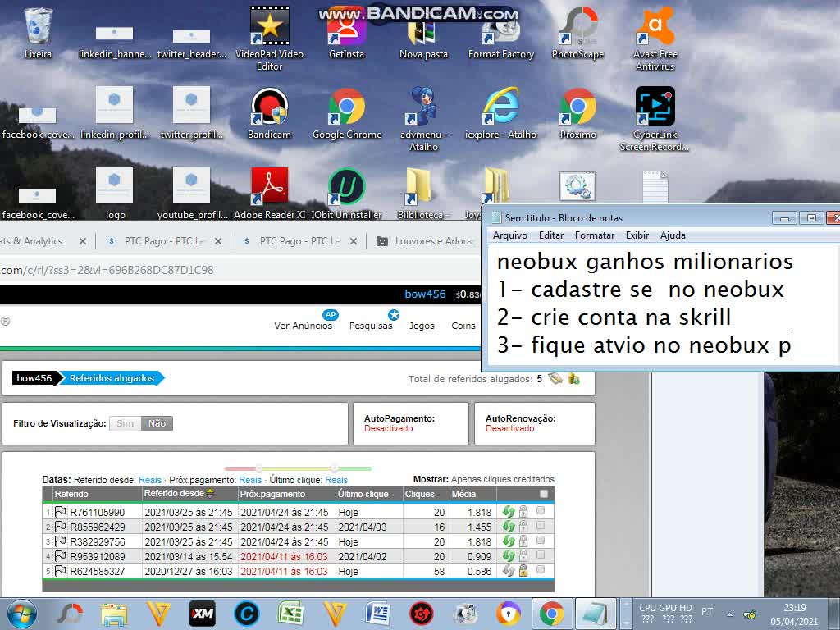
Task: Set Filtro de Visualização to Sim
Action: [125, 423]
